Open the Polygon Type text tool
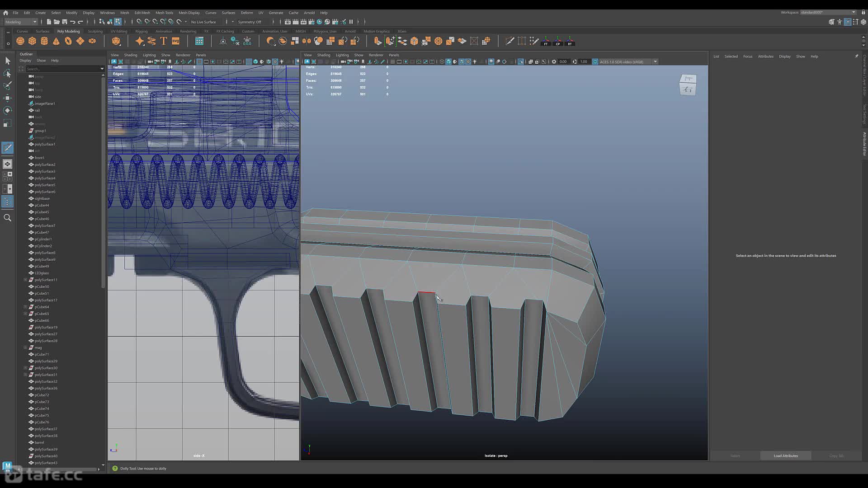 click(x=164, y=41)
